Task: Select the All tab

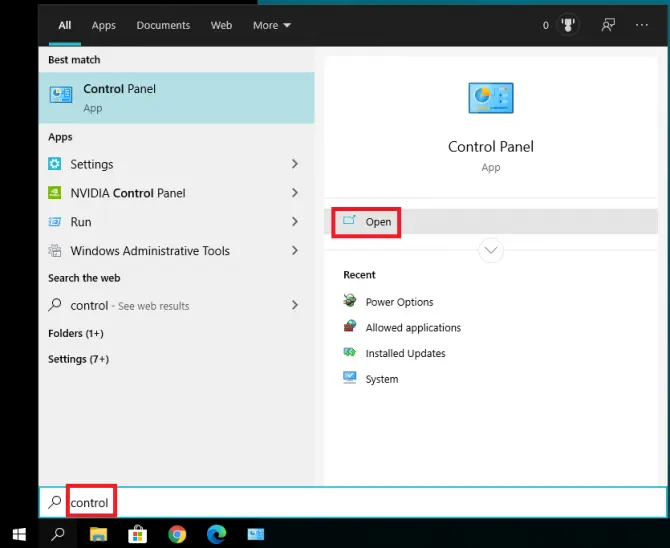Action: click(x=65, y=25)
